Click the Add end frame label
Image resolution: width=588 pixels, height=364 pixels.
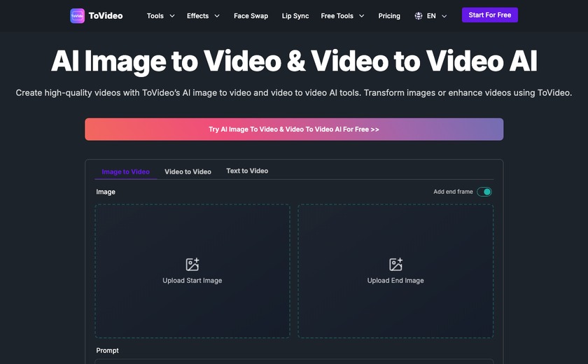pyautogui.click(x=453, y=192)
